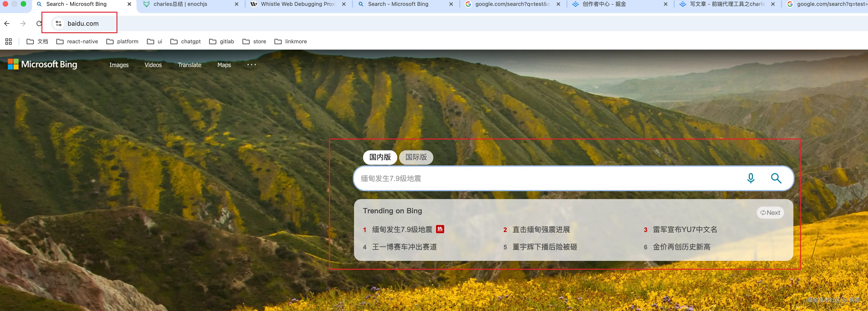Switch to the 国际版 search mode
This screenshot has height=311, width=868.
pyautogui.click(x=416, y=157)
